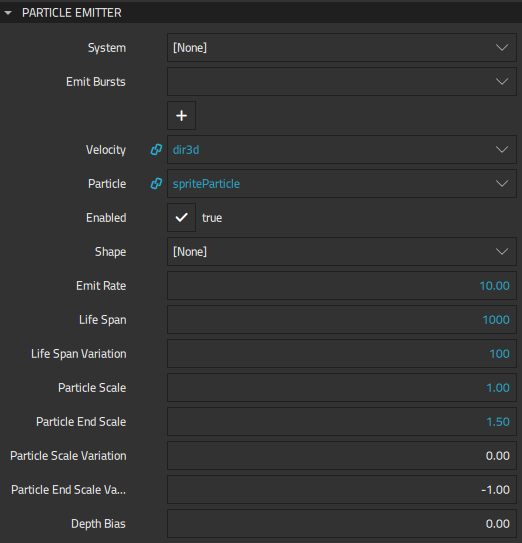522x543 pixels.
Task: Open the Emit Bursts dropdown
Action: coord(342,81)
